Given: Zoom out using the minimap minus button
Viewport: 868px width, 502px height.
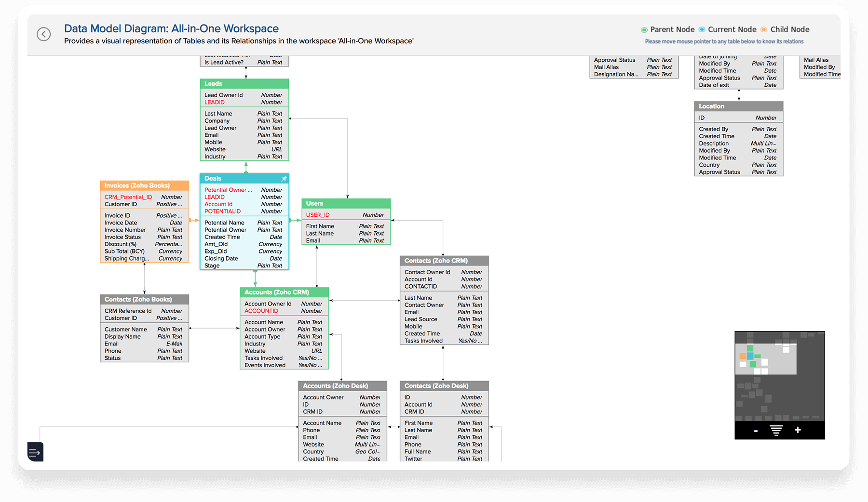Looking at the screenshot, I should click(756, 431).
